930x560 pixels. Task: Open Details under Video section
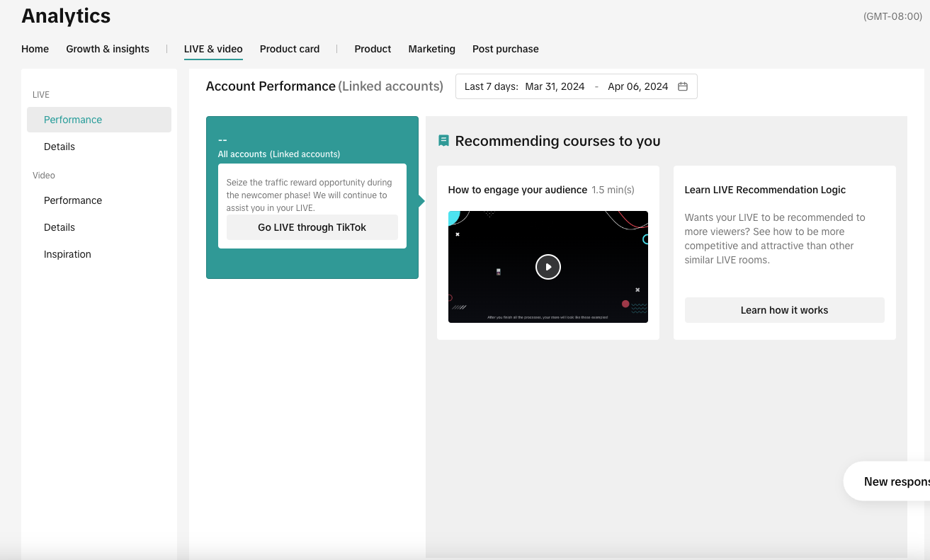click(59, 227)
